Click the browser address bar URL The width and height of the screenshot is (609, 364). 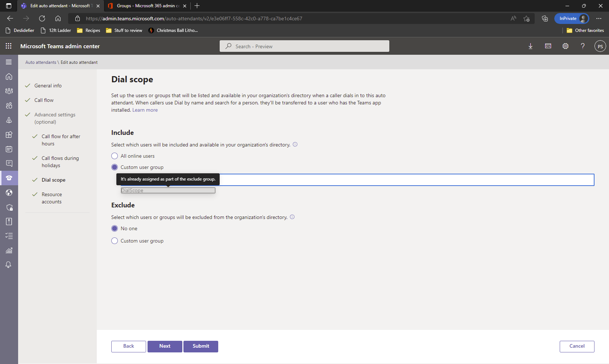tap(194, 18)
